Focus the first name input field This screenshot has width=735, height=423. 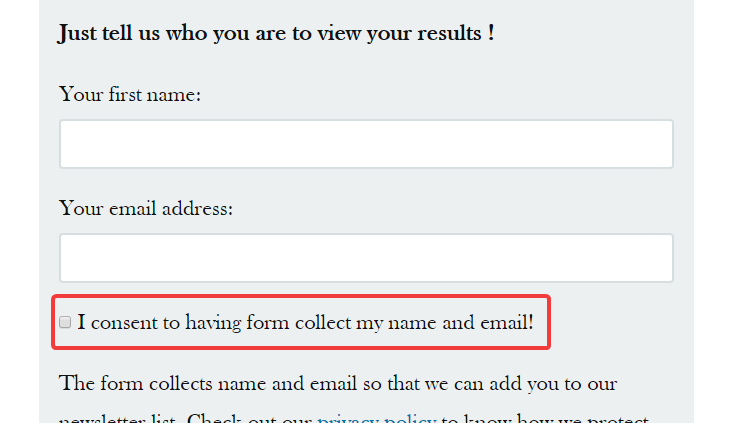click(x=366, y=144)
